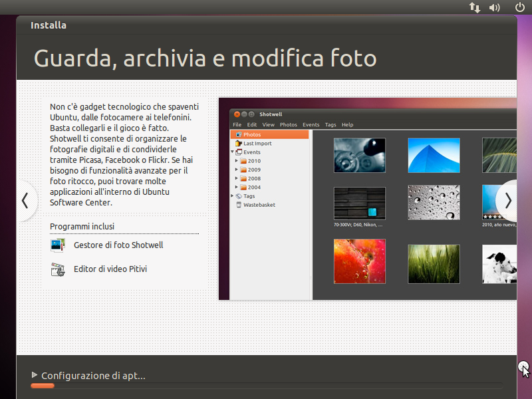Advance to the next slide arrow

coord(507,201)
